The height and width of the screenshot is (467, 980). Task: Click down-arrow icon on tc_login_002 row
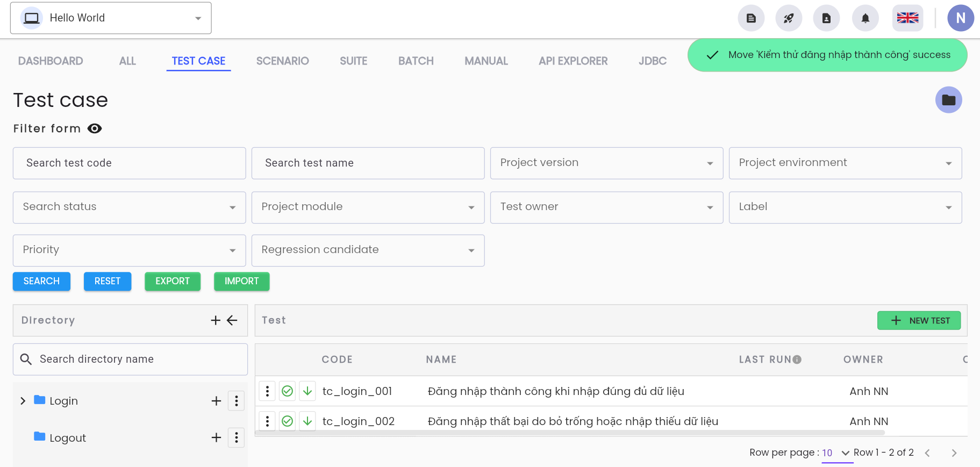click(307, 421)
